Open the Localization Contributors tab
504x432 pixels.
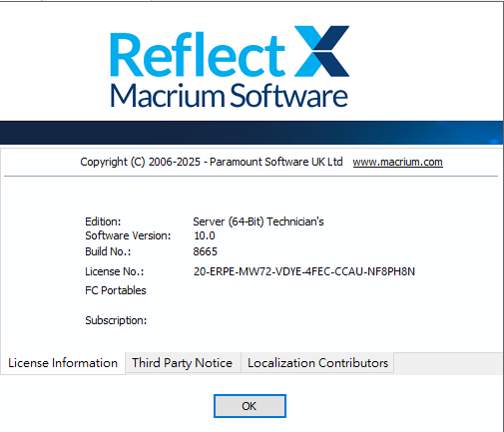click(317, 363)
